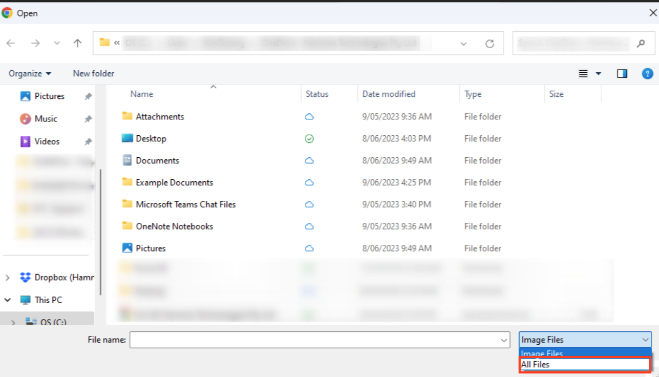Click 'Documents' folder name

pos(157,161)
